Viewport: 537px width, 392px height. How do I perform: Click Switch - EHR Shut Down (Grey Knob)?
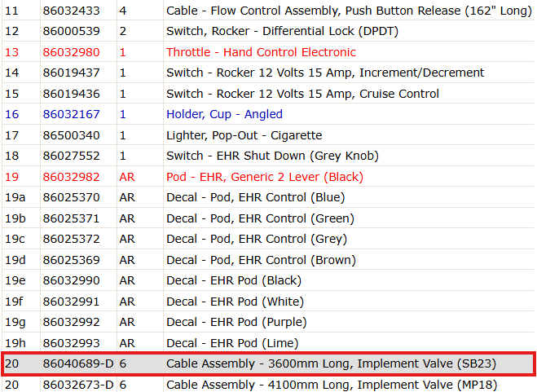click(272, 156)
